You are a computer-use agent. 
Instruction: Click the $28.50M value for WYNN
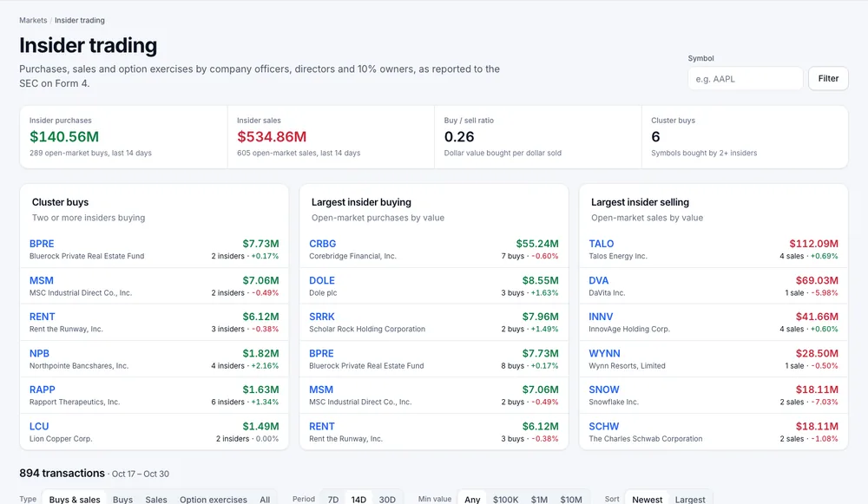pos(817,353)
